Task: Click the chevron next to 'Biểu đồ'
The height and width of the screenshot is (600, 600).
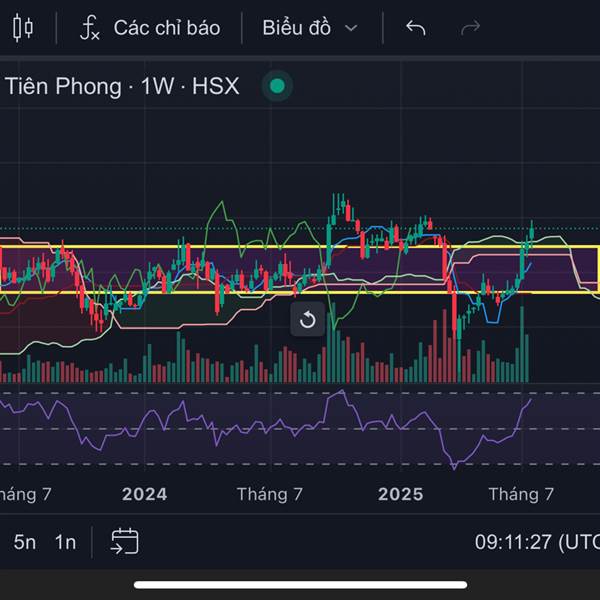Action: 351,28
